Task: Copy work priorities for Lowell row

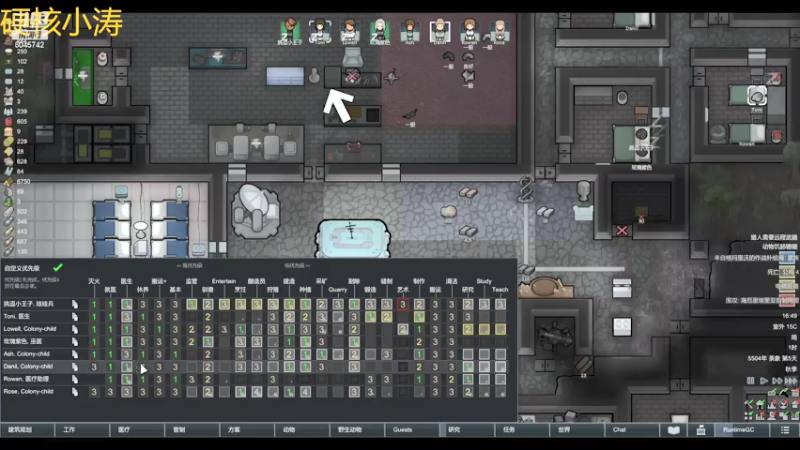Action: tap(75, 329)
